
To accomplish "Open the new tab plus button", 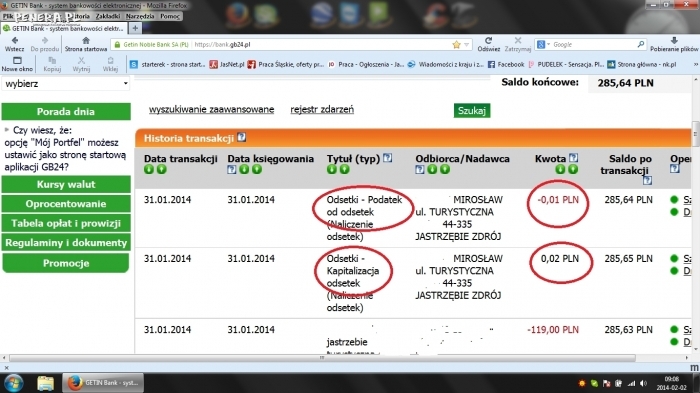I will 135,28.
